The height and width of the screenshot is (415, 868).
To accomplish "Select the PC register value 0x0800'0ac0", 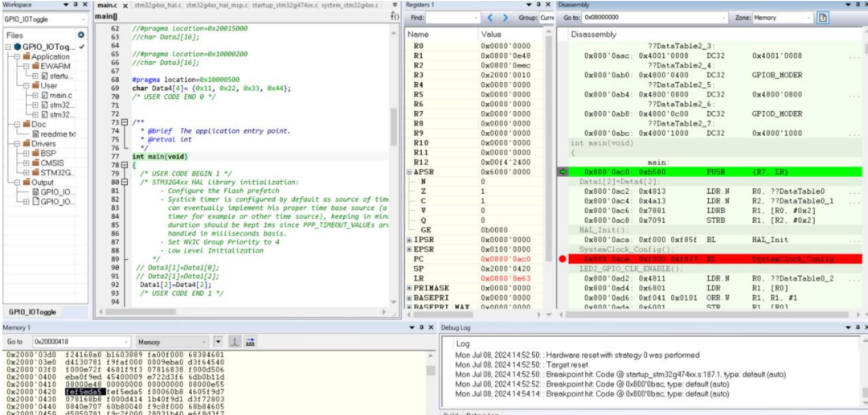I will coord(506,259).
